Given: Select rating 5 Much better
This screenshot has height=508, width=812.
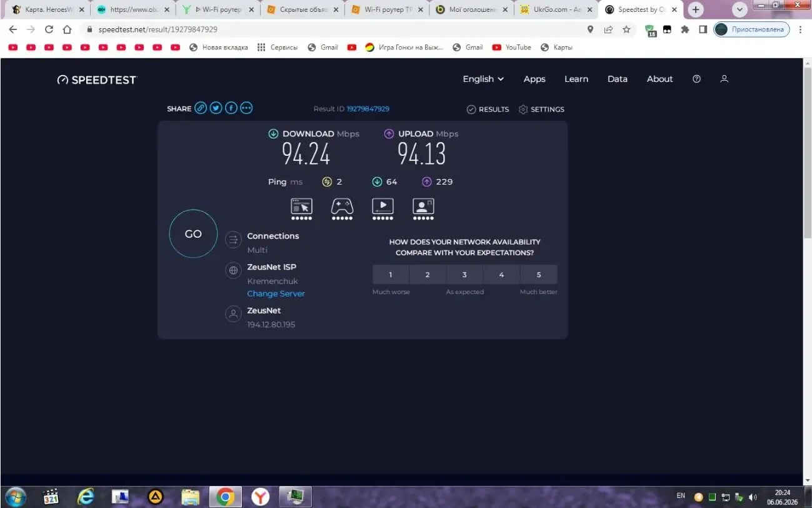Looking at the screenshot, I should pyautogui.click(x=539, y=275).
